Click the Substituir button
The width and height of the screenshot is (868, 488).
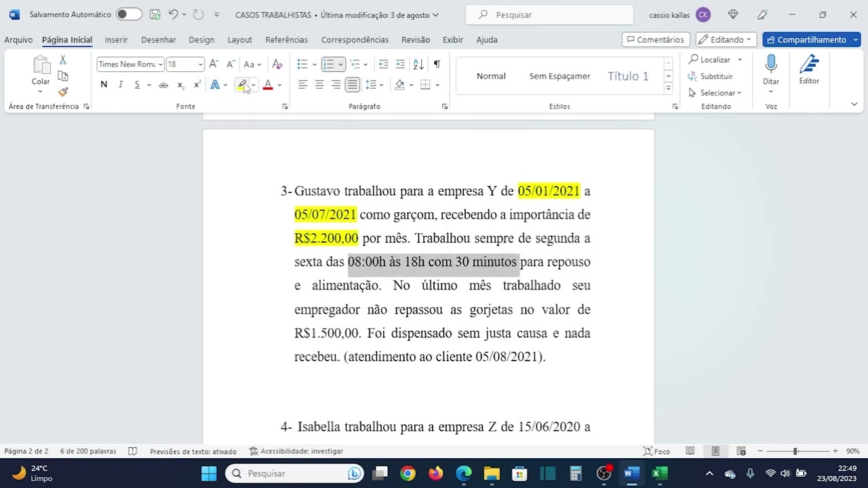(x=710, y=77)
